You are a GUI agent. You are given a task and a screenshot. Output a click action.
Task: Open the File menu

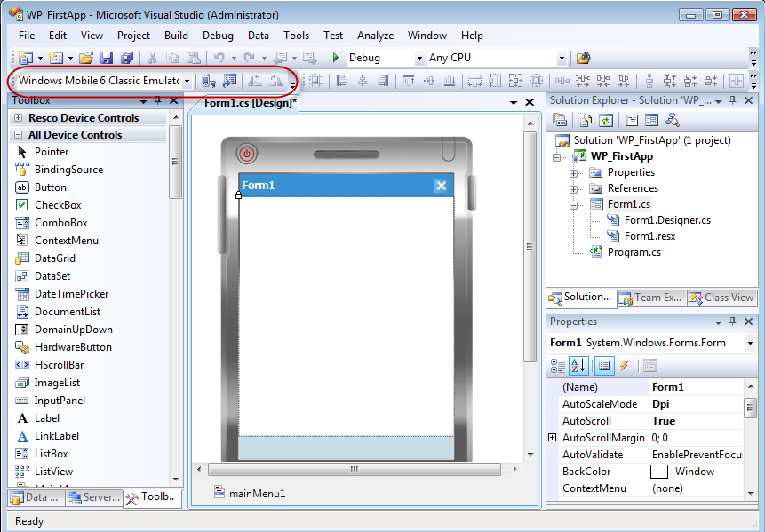pos(27,36)
